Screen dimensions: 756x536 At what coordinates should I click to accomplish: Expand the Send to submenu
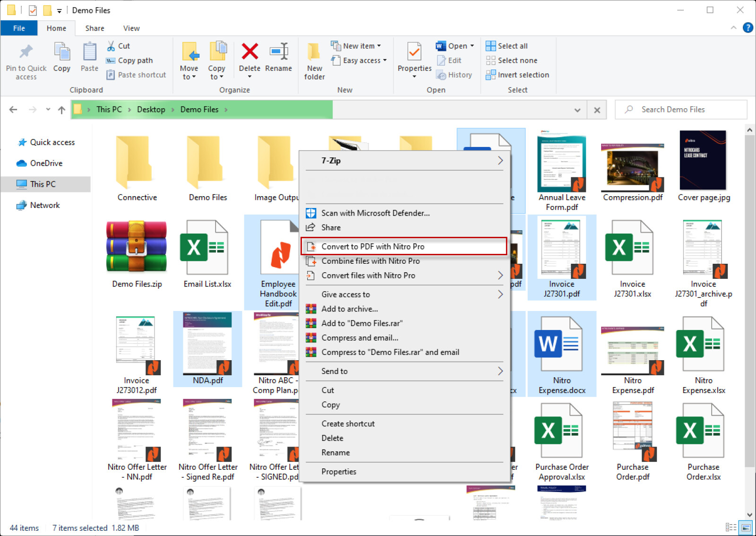(x=404, y=371)
